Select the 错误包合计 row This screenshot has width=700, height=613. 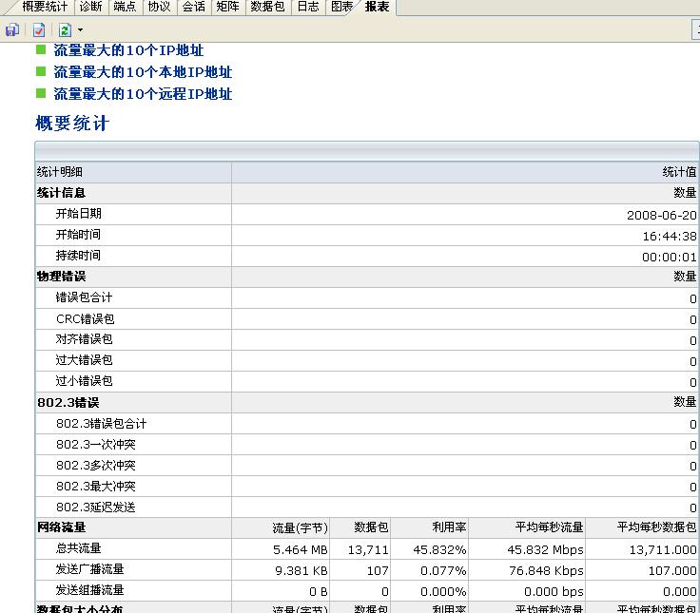pyautogui.click(x=366, y=297)
